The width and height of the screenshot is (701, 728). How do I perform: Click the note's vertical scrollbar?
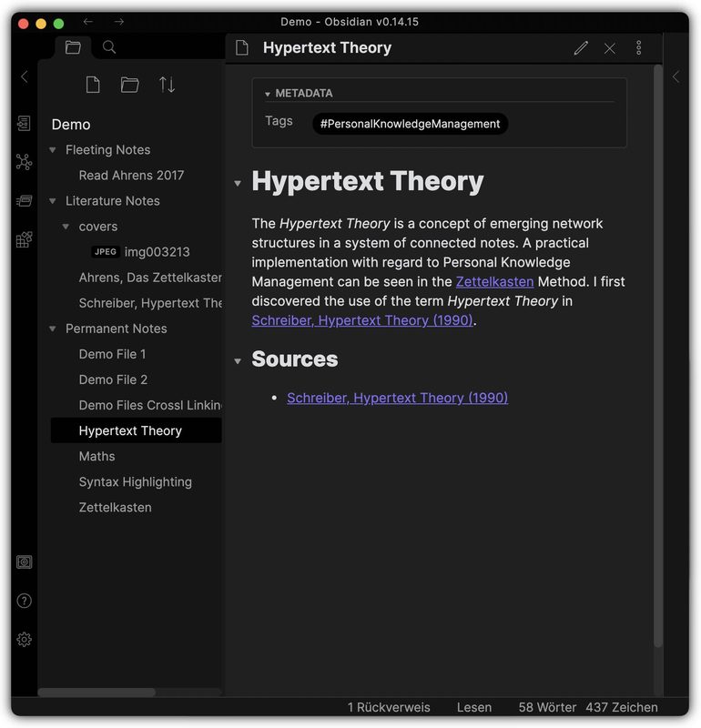(x=658, y=356)
